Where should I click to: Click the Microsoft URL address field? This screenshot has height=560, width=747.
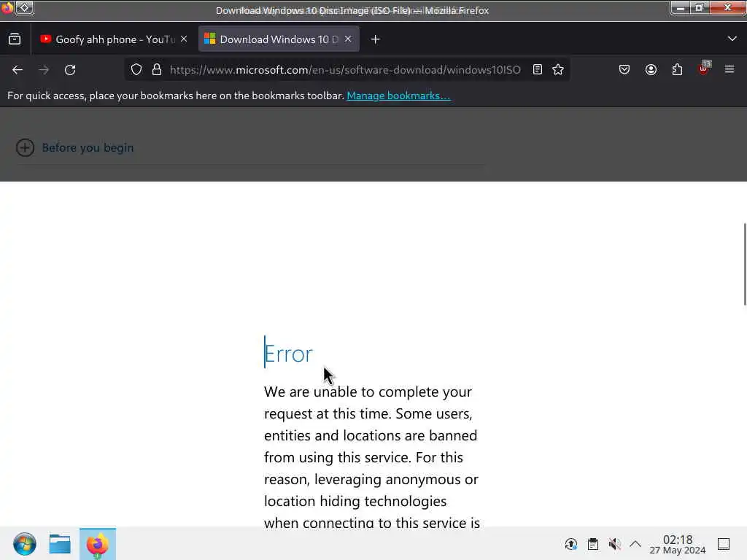tap(345, 70)
